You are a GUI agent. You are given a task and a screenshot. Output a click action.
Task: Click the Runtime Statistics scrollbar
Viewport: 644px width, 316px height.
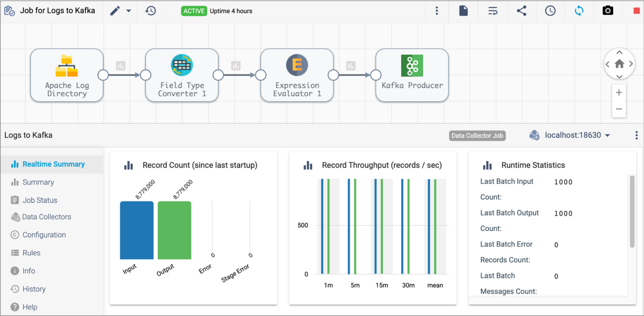(632, 212)
